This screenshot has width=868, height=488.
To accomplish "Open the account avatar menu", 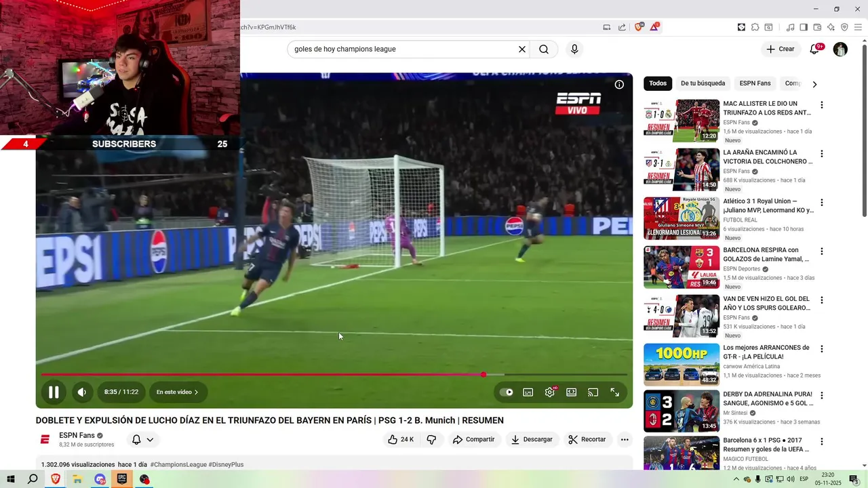I will coord(840,49).
